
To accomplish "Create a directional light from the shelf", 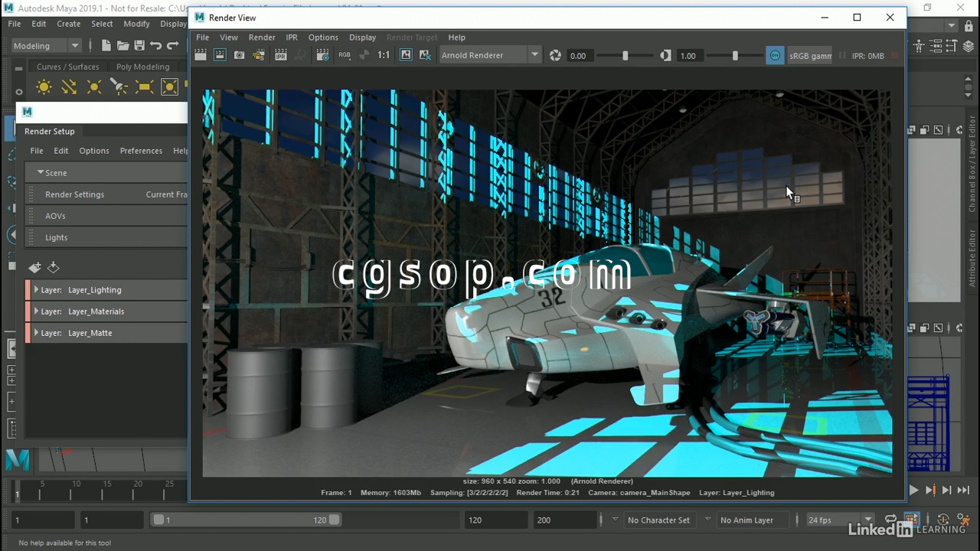I will (69, 87).
